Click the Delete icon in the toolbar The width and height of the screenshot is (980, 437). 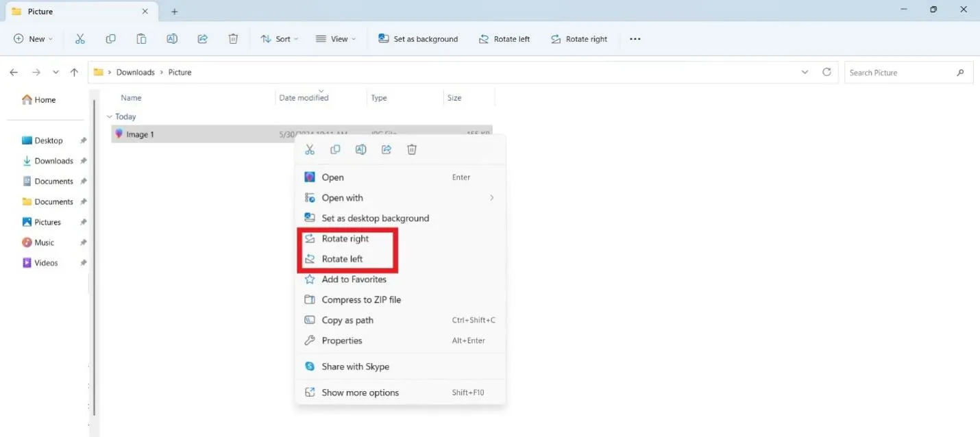[233, 39]
